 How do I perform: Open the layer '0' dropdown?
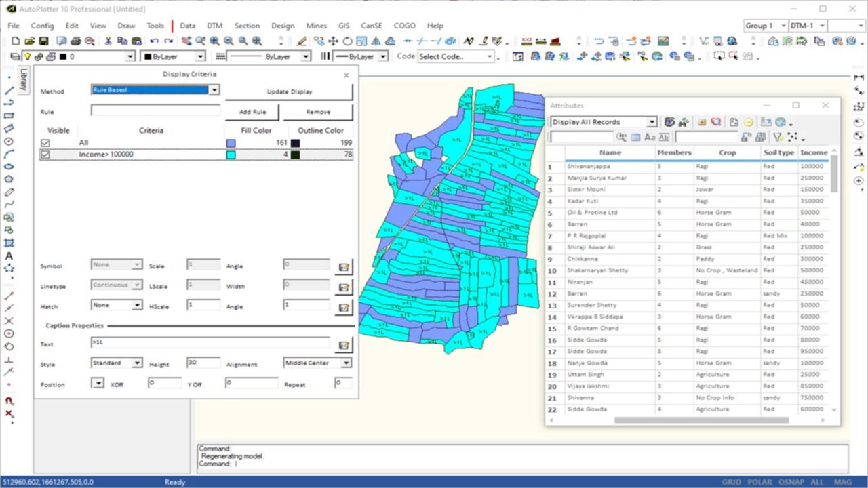tap(130, 57)
